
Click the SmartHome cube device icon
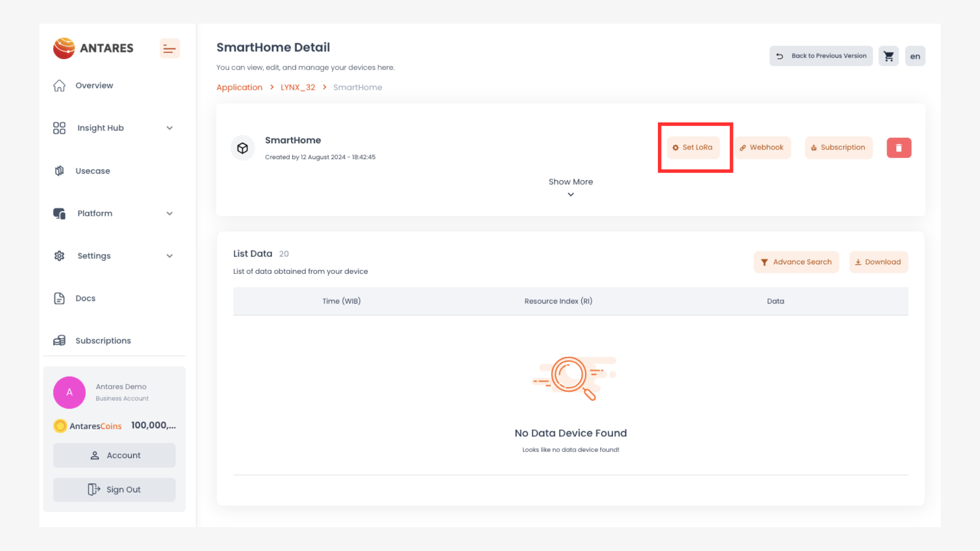point(242,148)
